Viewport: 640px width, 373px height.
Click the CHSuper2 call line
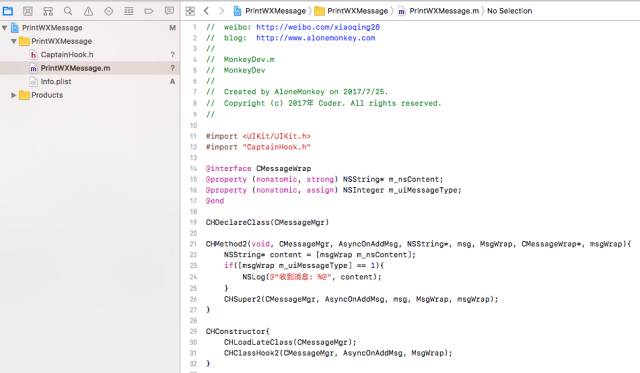click(361, 299)
